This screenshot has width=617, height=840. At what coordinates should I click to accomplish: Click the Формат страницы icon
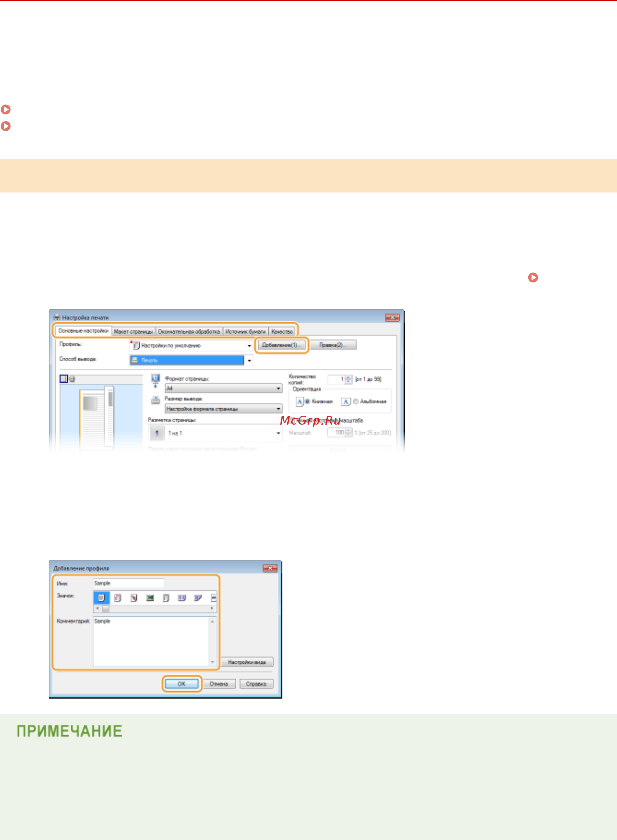coord(156,380)
